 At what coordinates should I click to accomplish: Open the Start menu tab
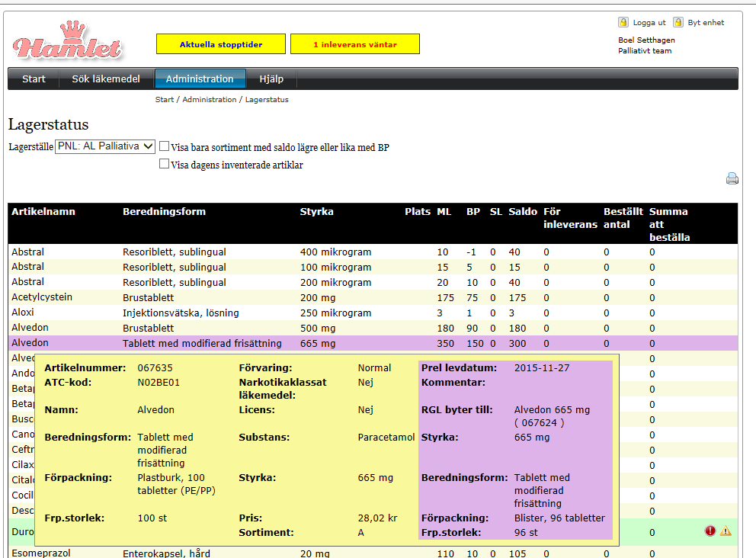click(34, 79)
